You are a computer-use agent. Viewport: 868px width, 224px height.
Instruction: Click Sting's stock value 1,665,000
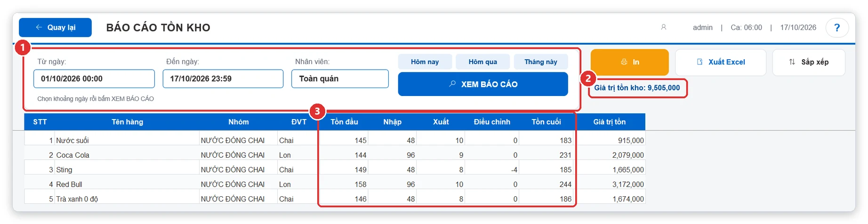[x=628, y=169]
